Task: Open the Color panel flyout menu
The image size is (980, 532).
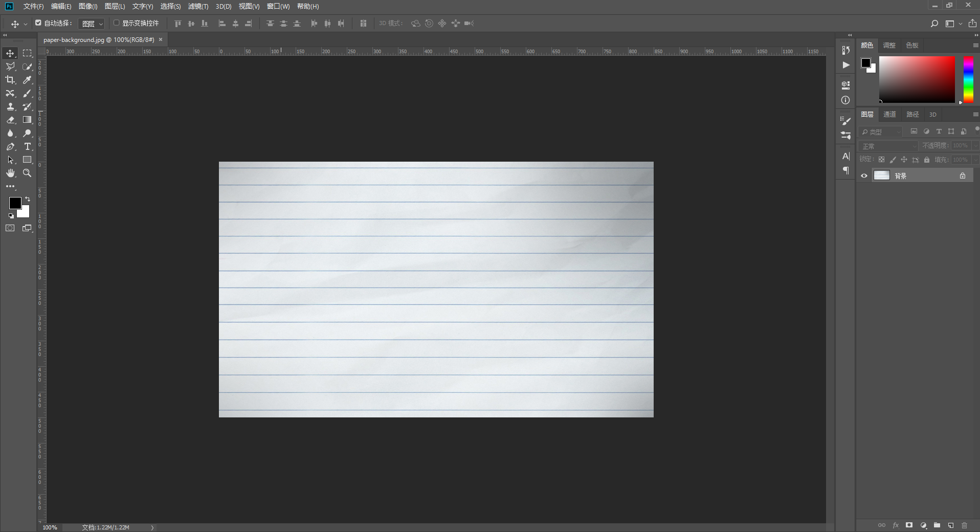Action: (975, 46)
